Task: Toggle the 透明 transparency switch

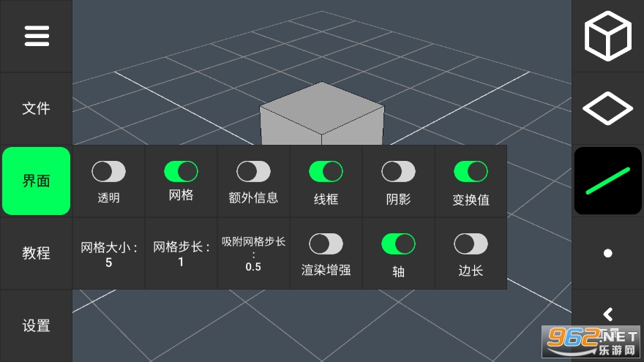Action: tap(108, 172)
